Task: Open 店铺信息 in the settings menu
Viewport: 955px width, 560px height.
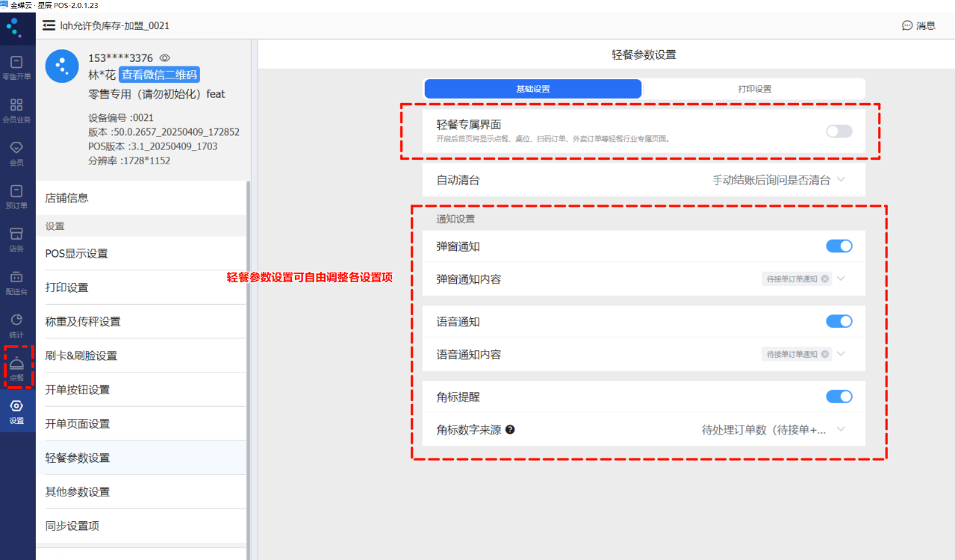Action: pyautogui.click(x=141, y=198)
